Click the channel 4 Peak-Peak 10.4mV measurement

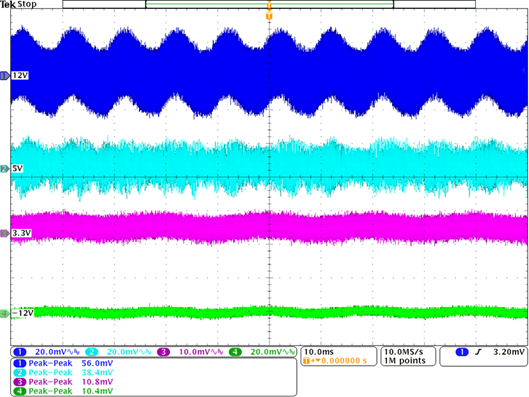click(63, 391)
